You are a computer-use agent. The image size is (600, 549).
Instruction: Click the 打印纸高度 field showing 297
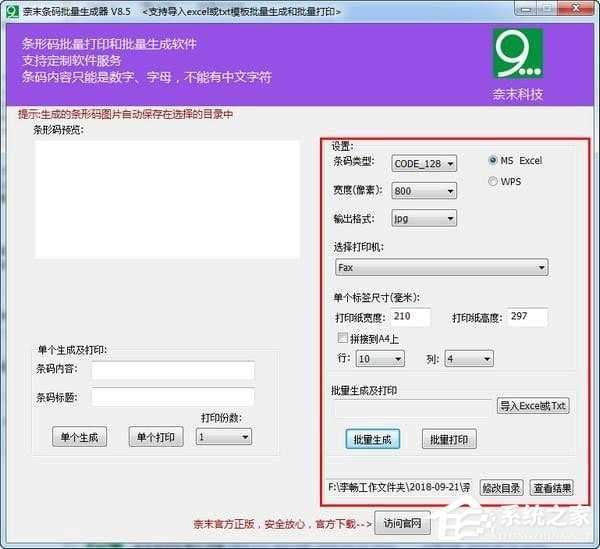pos(528,317)
